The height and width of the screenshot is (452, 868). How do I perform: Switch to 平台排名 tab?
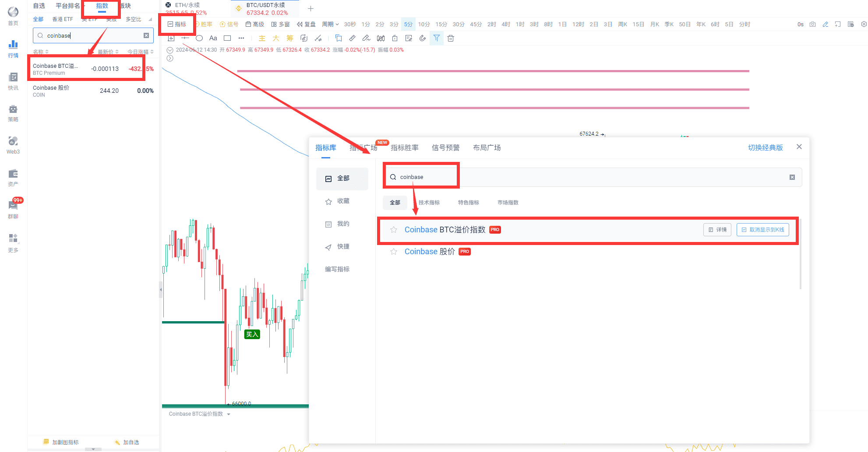pyautogui.click(x=68, y=6)
